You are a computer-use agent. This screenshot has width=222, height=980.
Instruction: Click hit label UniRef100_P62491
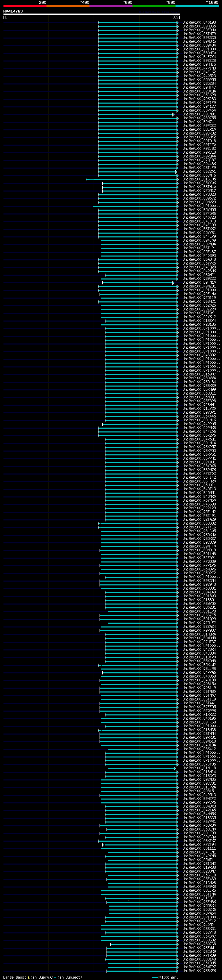coord(199,516)
